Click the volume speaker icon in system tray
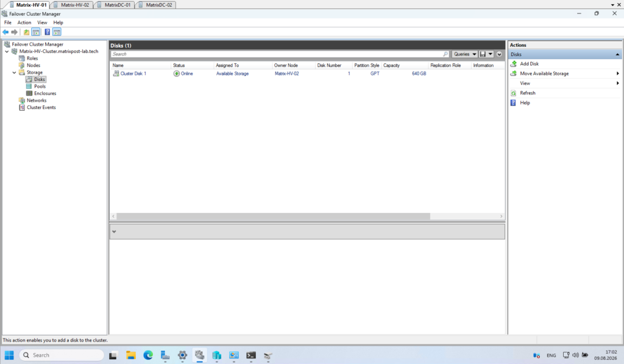Image resolution: width=624 pixels, height=364 pixels. [x=575, y=355]
